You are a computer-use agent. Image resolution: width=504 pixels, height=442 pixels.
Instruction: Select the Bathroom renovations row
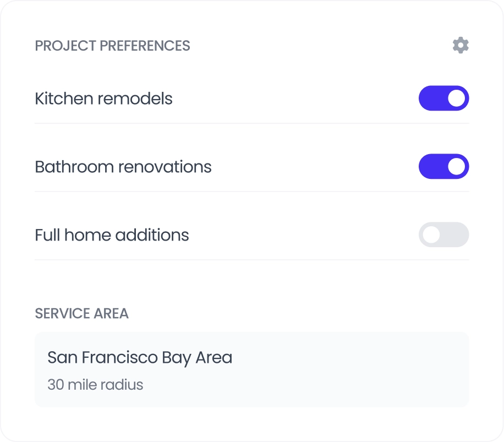tap(123, 167)
